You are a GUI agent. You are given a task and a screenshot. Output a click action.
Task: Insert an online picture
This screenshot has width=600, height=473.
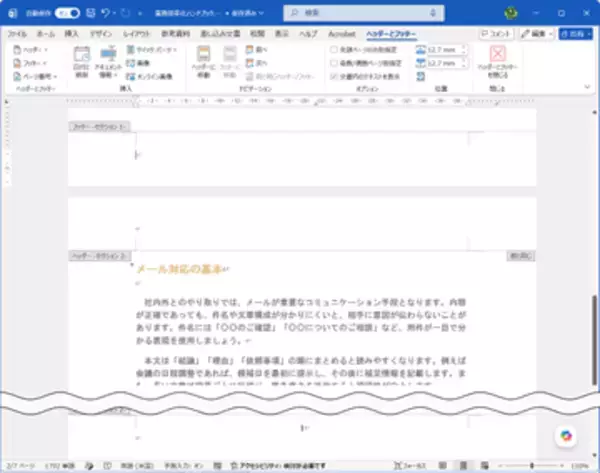(x=149, y=77)
